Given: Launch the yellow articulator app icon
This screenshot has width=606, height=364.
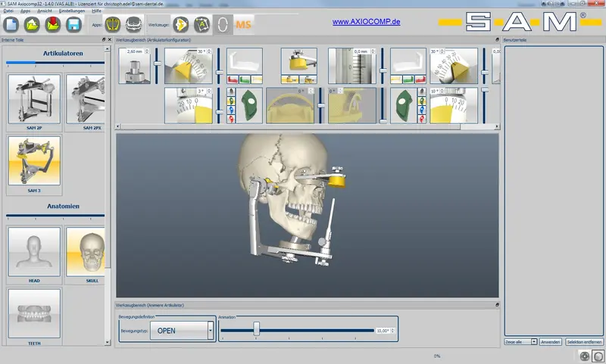Looking at the screenshot, I should 113,25.
